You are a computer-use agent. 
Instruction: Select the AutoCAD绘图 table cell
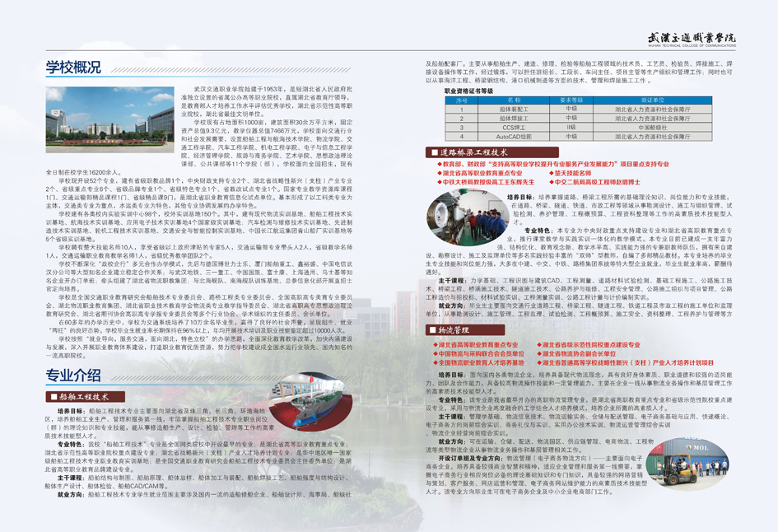[514, 137]
